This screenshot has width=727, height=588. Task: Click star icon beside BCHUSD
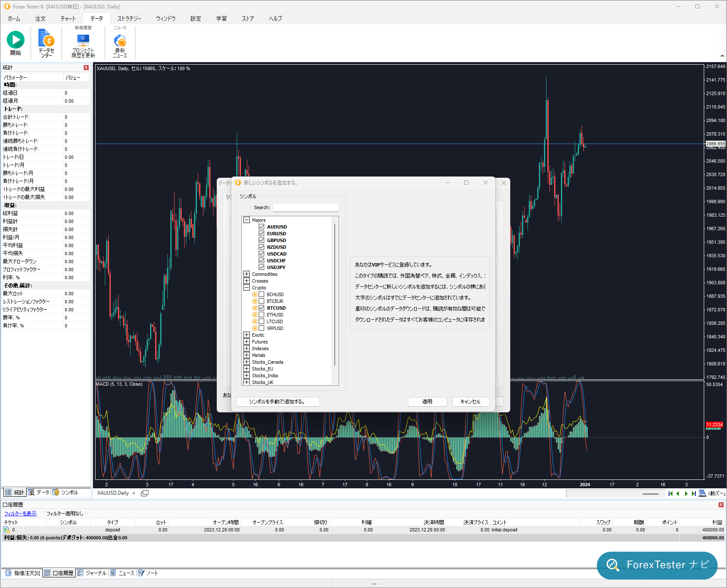point(255,294)
